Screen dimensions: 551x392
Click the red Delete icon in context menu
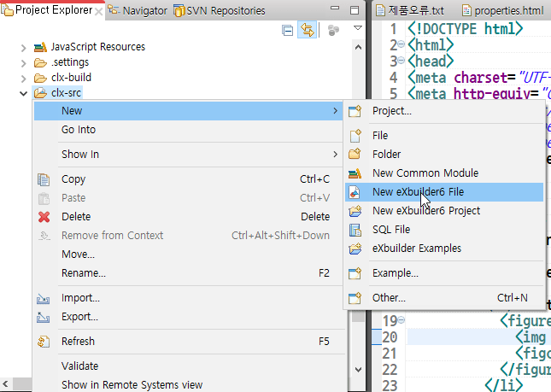click(44, 217)
